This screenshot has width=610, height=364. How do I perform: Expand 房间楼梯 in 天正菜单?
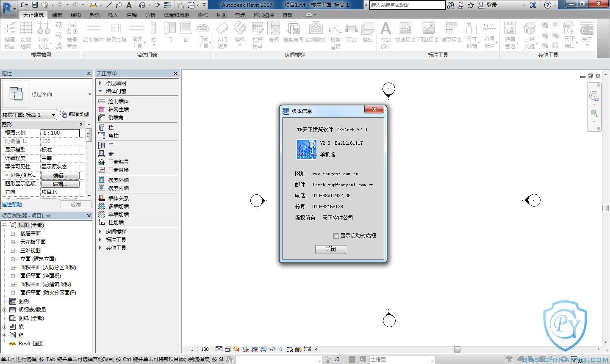click(100, 232)
